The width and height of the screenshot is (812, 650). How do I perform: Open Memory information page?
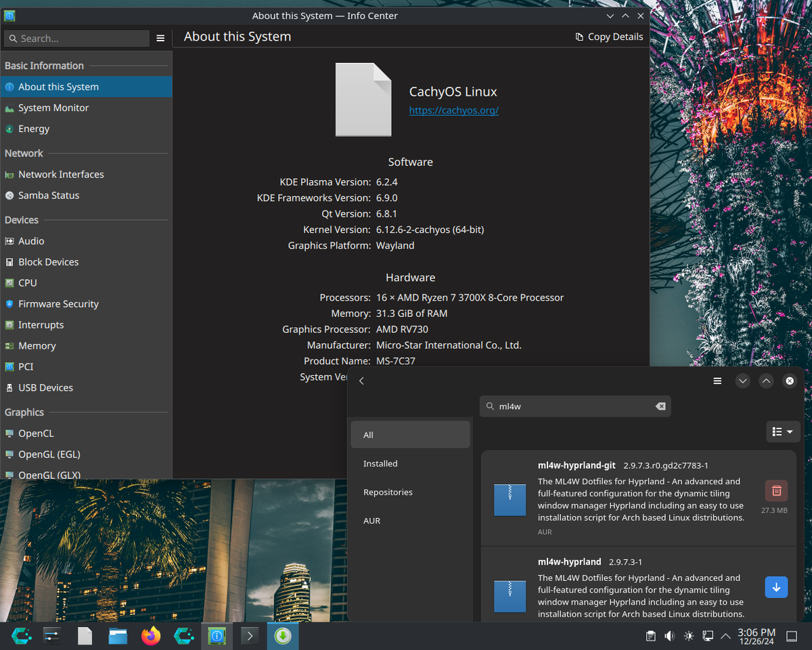click(x=86, y=346)
